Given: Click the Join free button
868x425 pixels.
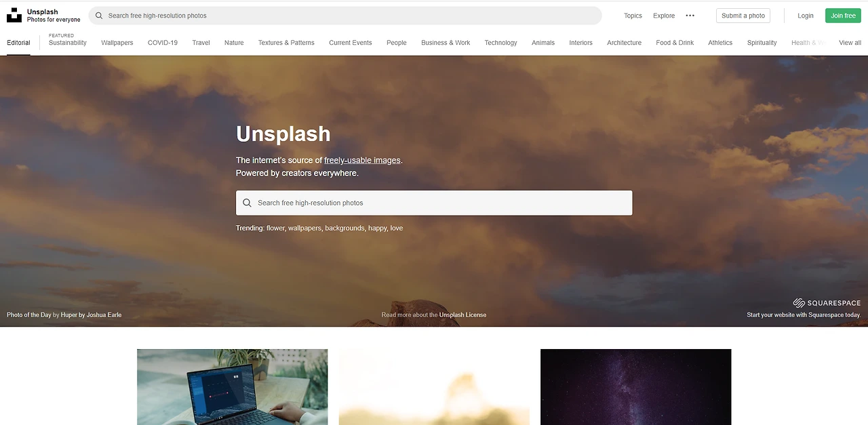Looking at the screenshot, I should click(843, 16).
